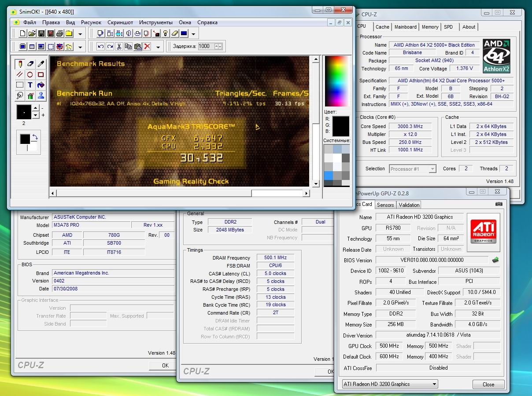Viewport: 532px width, 396px height.
Task: Select the Stamp tool in the palette
Action: 41,95
